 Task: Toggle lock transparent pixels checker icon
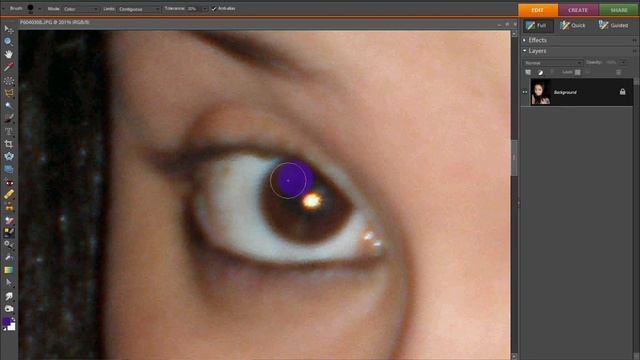578,72
